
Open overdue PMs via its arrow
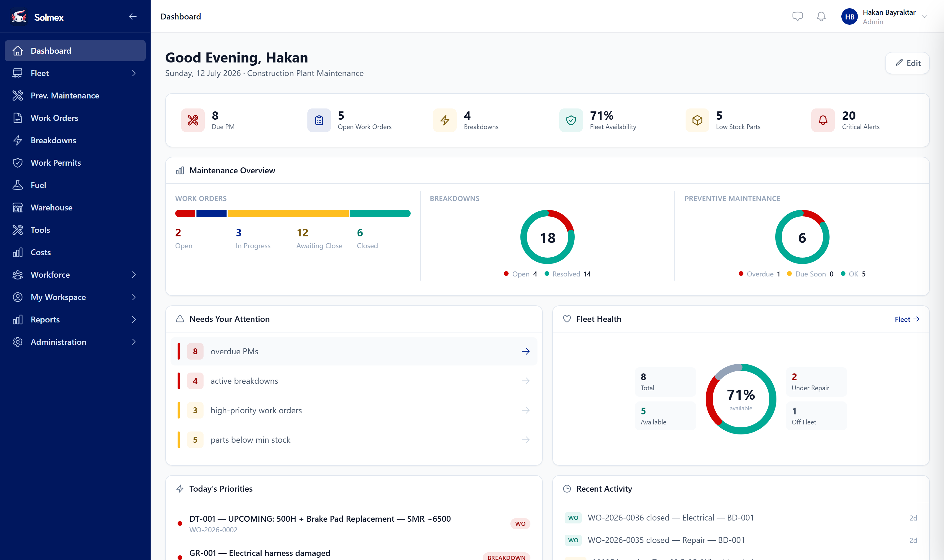525,351
